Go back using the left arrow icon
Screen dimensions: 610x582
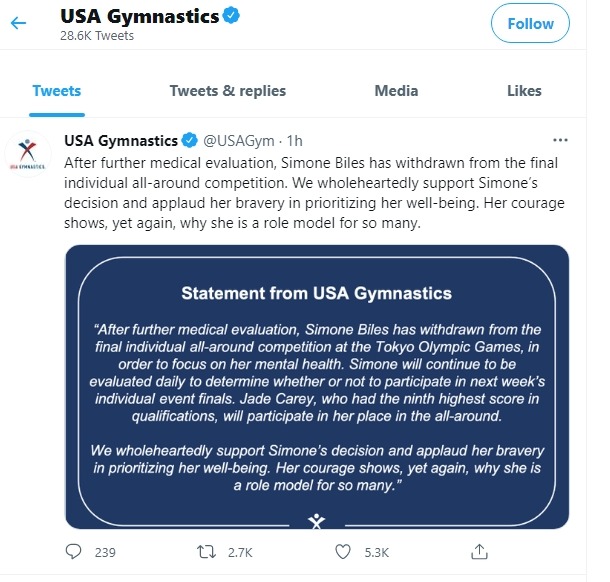click(18, 23)
